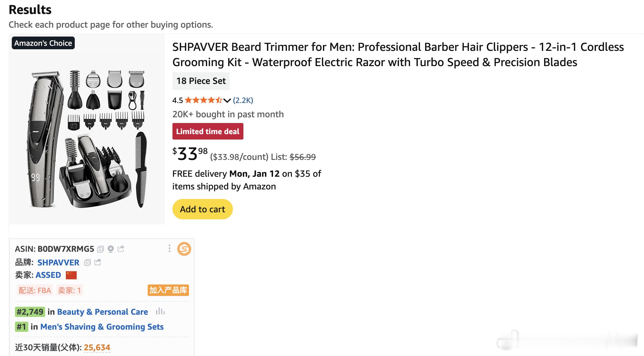Open the 2.2K reviews link

coord(243,100)
